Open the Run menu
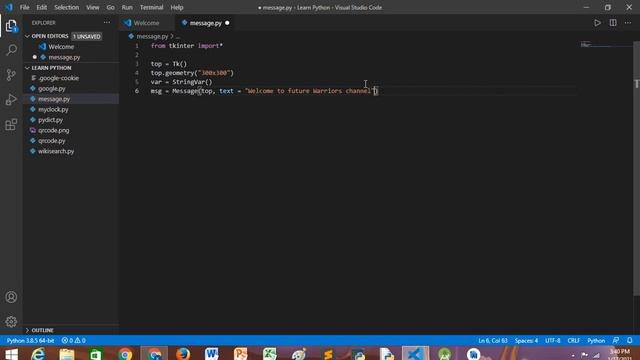The width and height of the screenshot is (640, 360). [127, 7]
